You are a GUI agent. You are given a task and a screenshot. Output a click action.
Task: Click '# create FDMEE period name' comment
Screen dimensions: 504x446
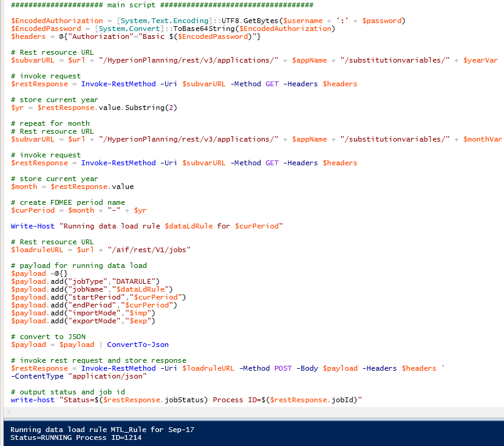(x=68, y=202)
